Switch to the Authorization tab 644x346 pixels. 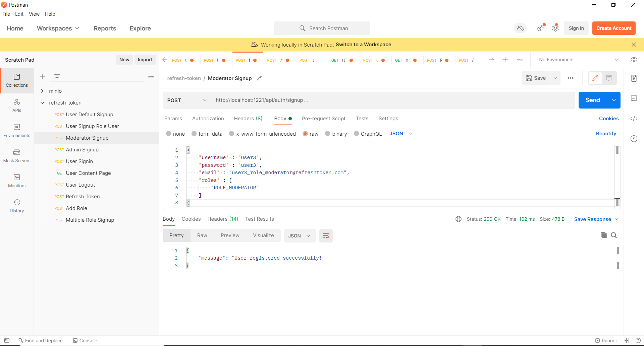pos(208,119)
